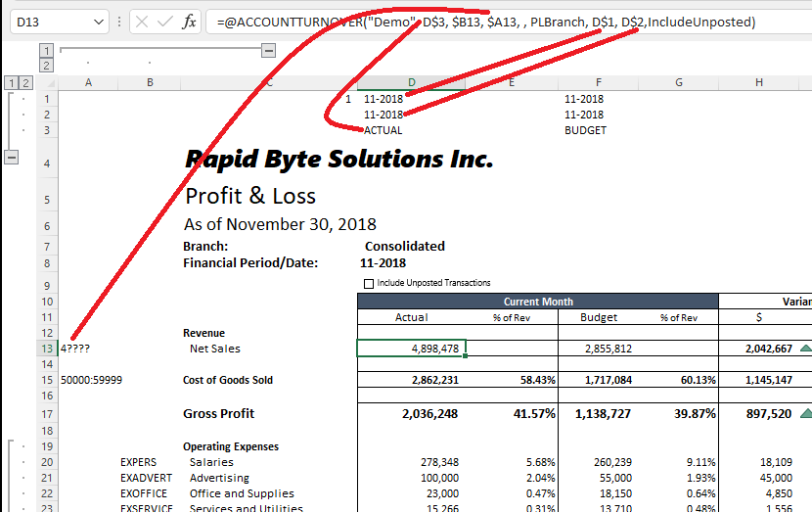Select column D header
Viewport: 812px width, 513px height.
pos(411,82)
